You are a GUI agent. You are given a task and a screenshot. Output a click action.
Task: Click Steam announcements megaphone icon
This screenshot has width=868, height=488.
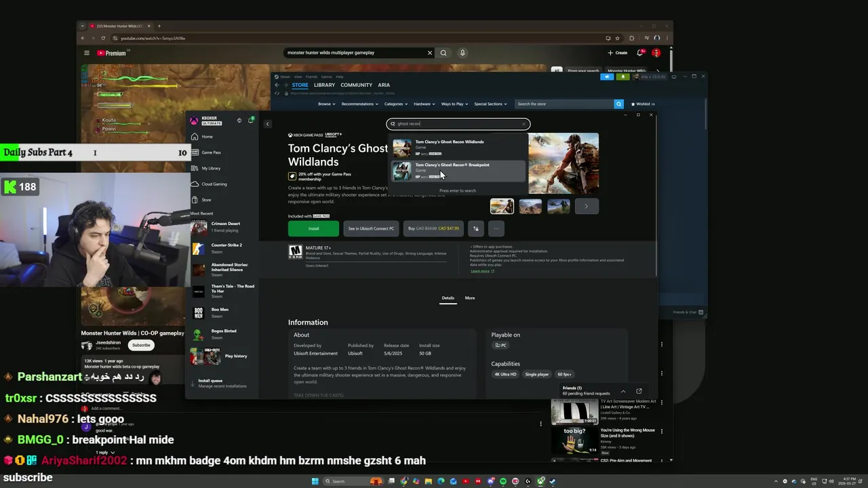click(608, 77)
